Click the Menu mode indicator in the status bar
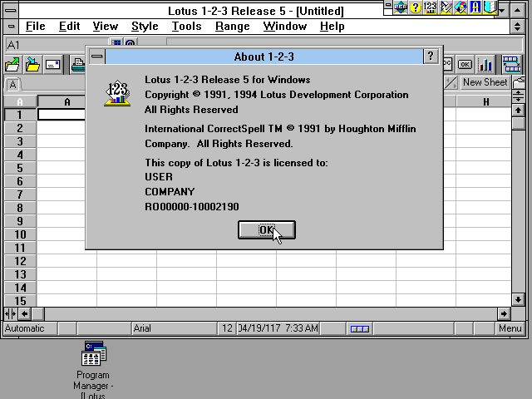The image size is (532, 399). click(510, 328)
